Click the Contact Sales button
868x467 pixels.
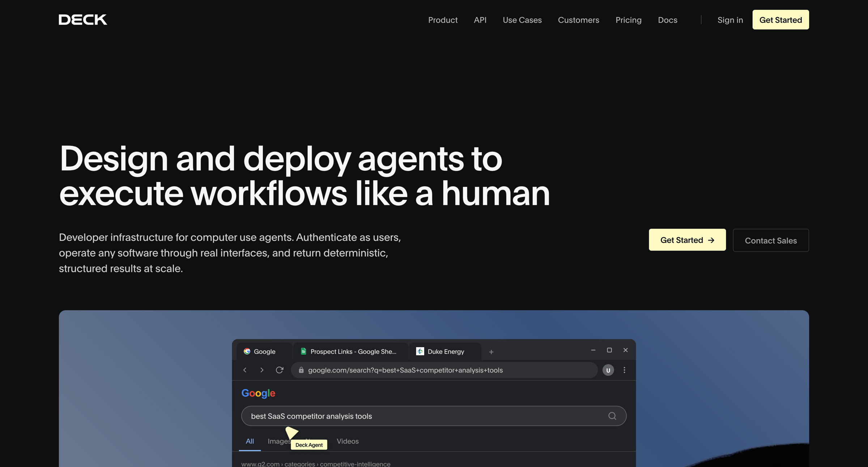coord(771,240)
